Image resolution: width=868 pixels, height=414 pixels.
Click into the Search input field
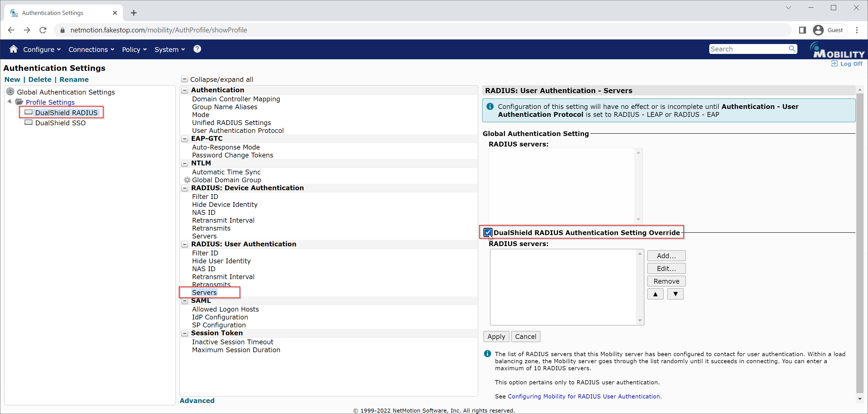click(x=747, y=49)
